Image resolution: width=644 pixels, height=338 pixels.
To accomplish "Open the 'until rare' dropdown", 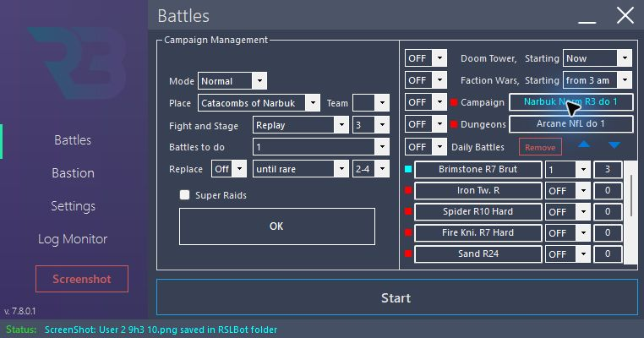I will 301,169.
